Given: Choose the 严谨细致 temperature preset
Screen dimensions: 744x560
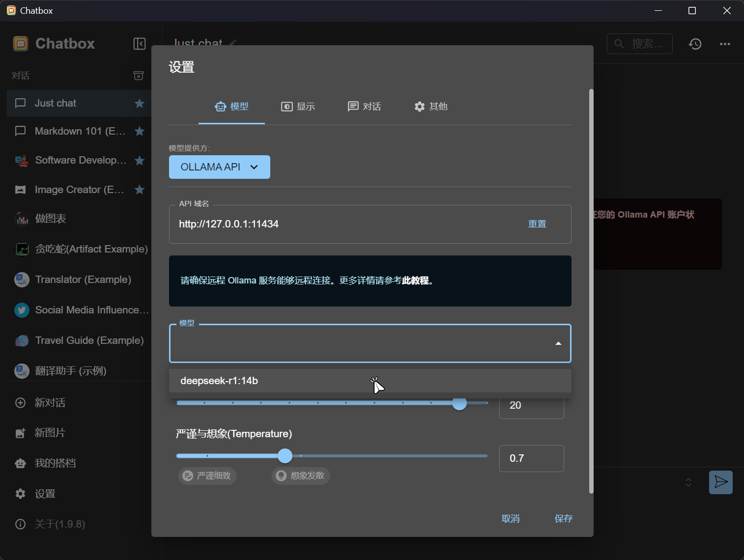Looking at the screenshot, I should [207, 476].
